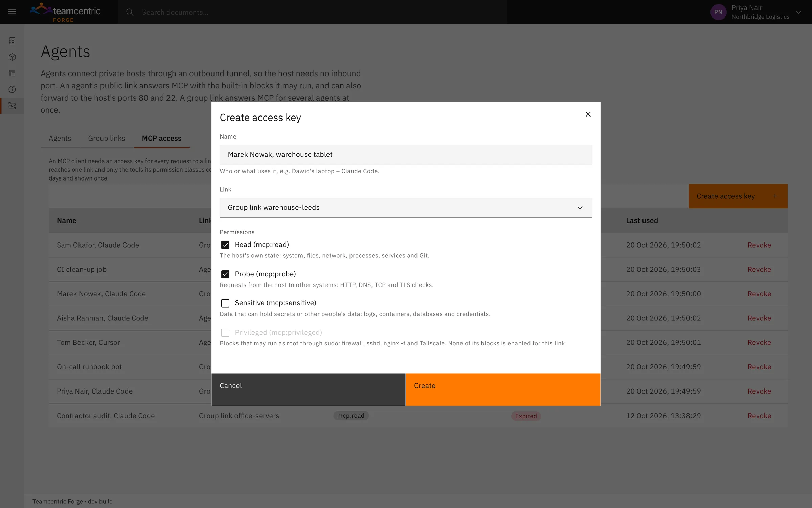Viewport: 812px width, 508px height.
Task: Open the hamburger navigation menu
Action: [x=12, y=12]
